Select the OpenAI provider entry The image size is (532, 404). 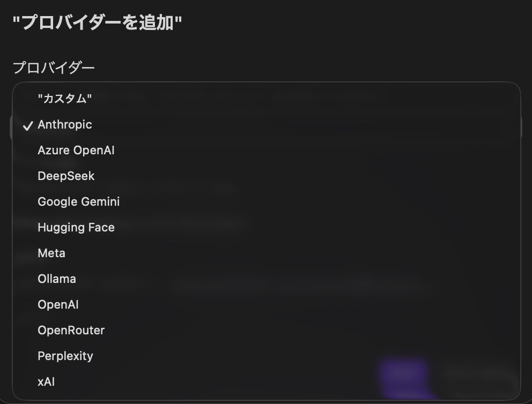pos(58,305)
